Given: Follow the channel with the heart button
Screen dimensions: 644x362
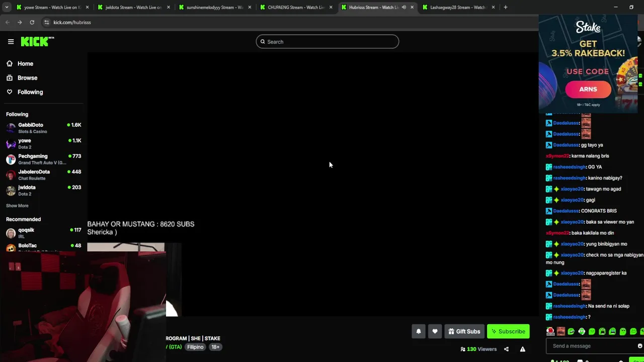Looking at the screenshot, I should tap(435, 331).
